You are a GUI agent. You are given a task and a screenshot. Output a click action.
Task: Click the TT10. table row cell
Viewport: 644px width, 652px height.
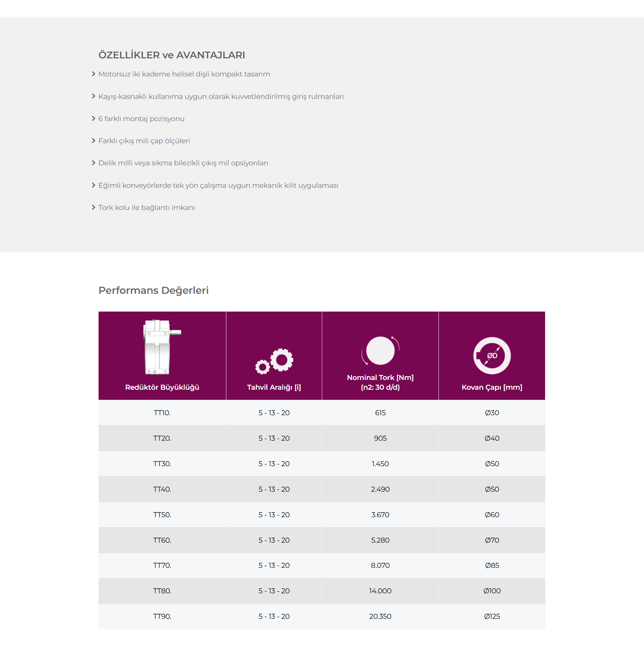(162, 413)
